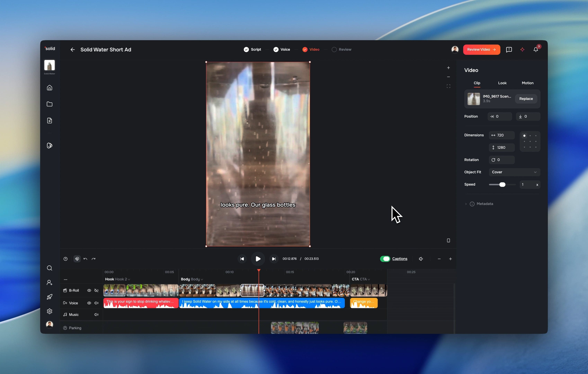Viewport: 588px width, 374px height.
Task: Open the brand shield icon in sidebar
Action: coord(50,146)
